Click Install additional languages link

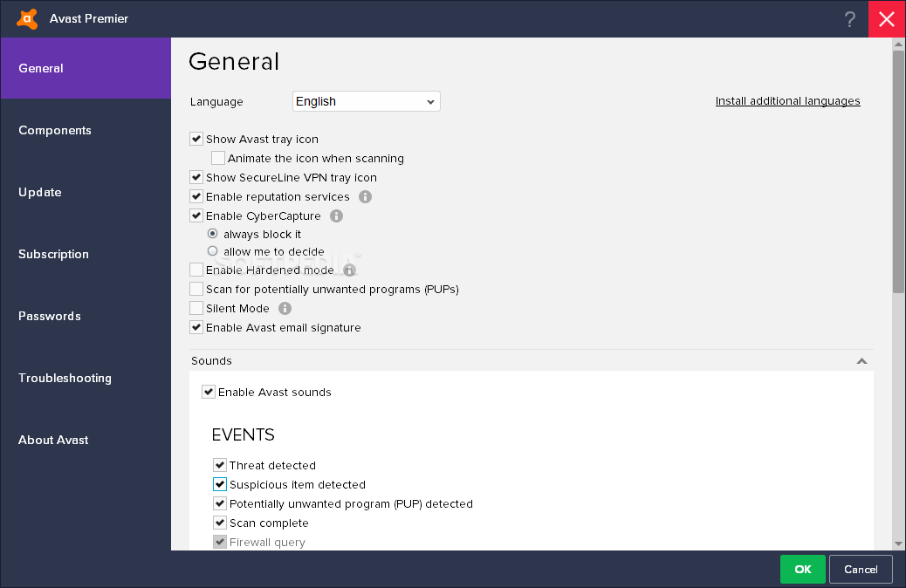787,101
